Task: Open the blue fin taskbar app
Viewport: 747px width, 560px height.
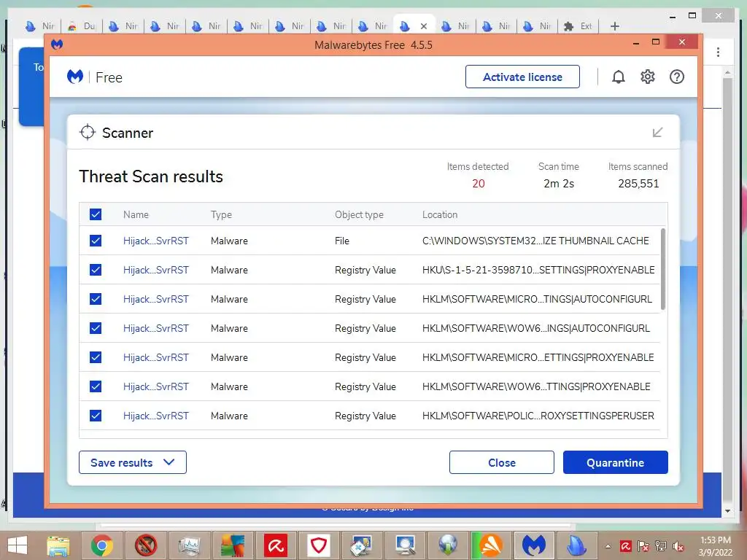Action: [576, 545]
